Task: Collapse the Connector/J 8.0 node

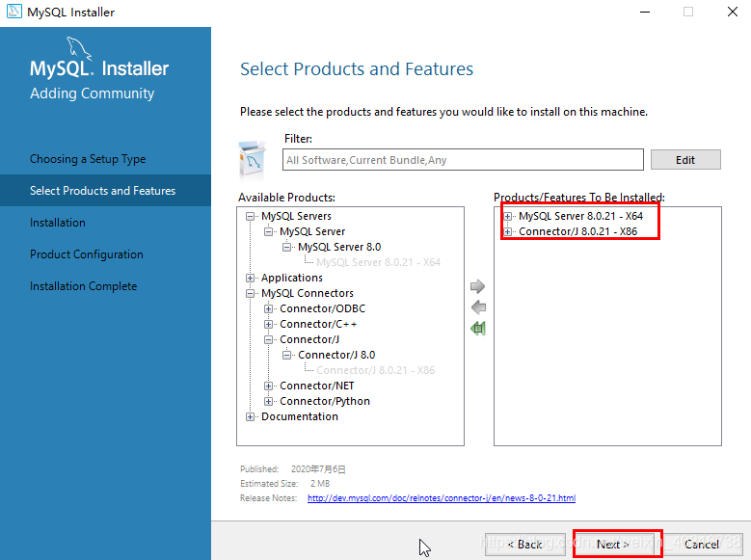Action: tap(286, 355)
